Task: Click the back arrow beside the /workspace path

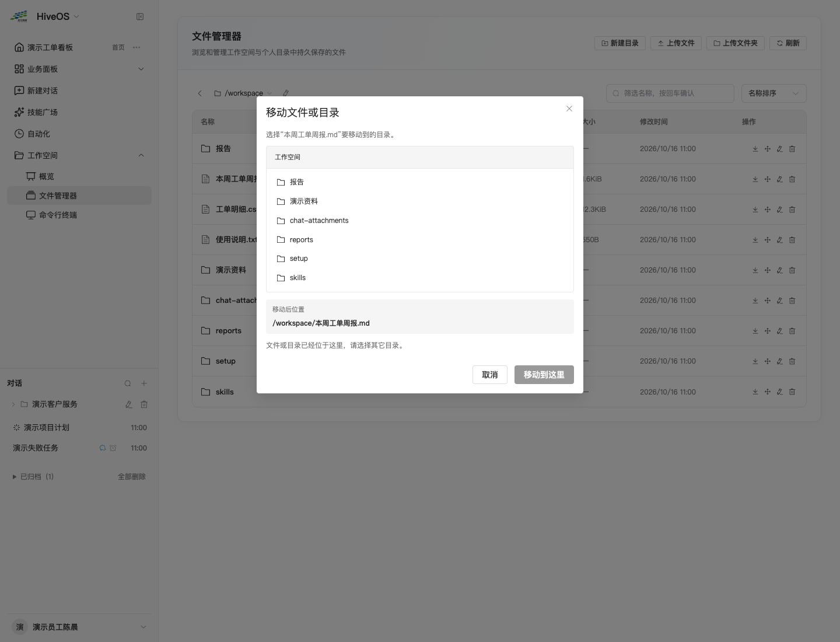Action: tap(200, 93)
